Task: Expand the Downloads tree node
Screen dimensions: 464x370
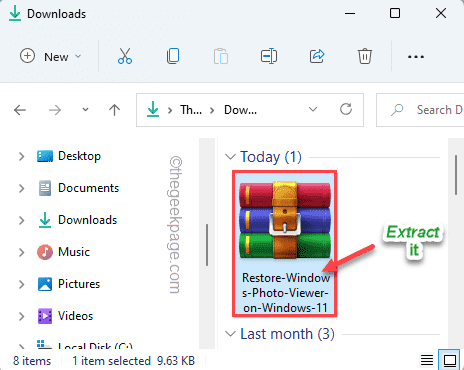Action: [x=22, y=220]
